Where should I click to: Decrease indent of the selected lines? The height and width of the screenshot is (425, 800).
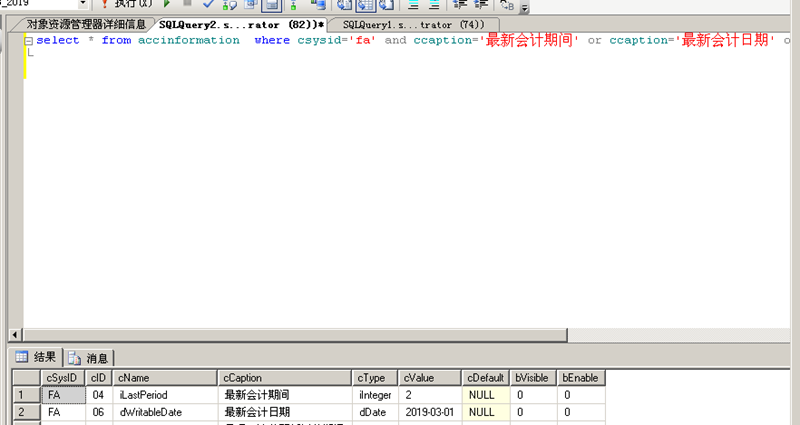460,5
